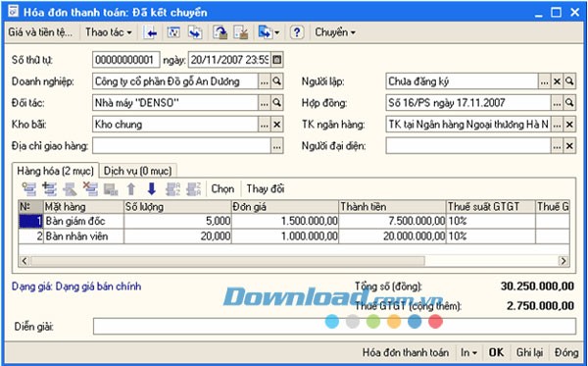Click the Ghi lại save button
This screenshot has height=366, width=588.
click(x=529, y=353)
